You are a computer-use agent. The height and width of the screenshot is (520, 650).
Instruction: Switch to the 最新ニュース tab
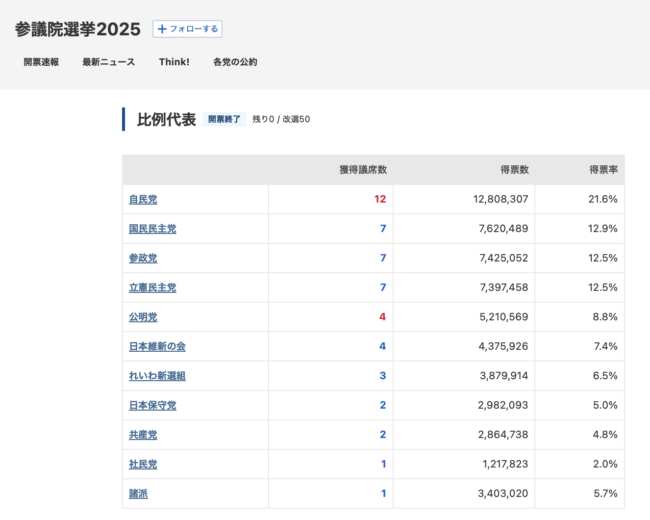[x=108, y=62]
